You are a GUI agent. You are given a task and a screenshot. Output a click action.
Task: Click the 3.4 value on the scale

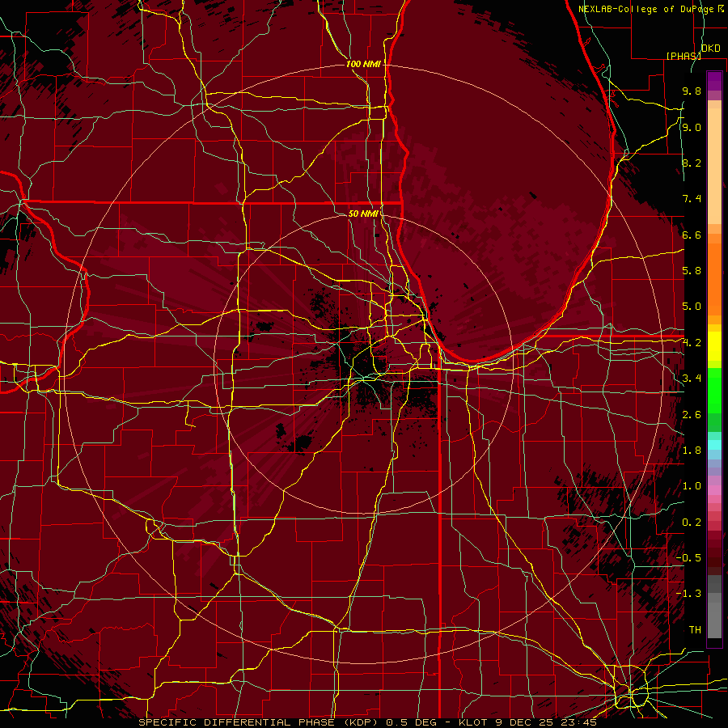pyautogui.click(x=692, y=379)
